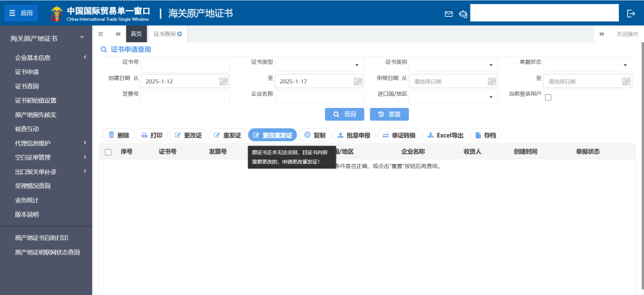This screenshot has height=295, width=644.
Task: Open calendar for 申报日期 至 field
Action: (x=626, y=81)
